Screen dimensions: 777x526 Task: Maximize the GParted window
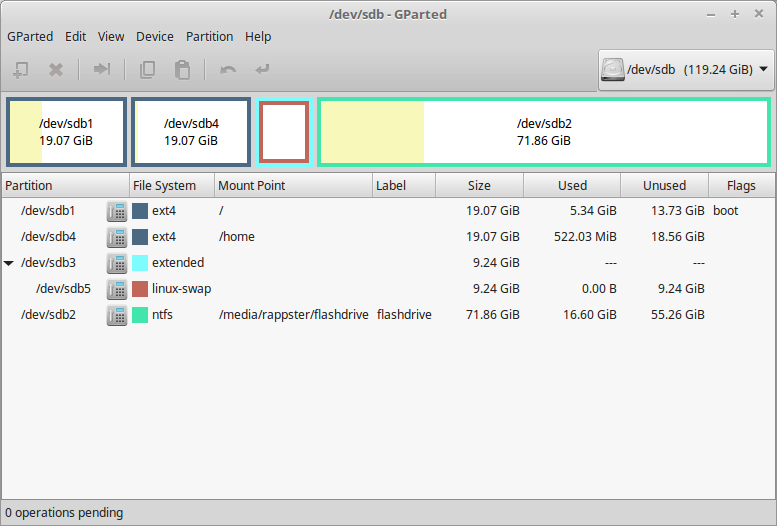click(735, 14)
